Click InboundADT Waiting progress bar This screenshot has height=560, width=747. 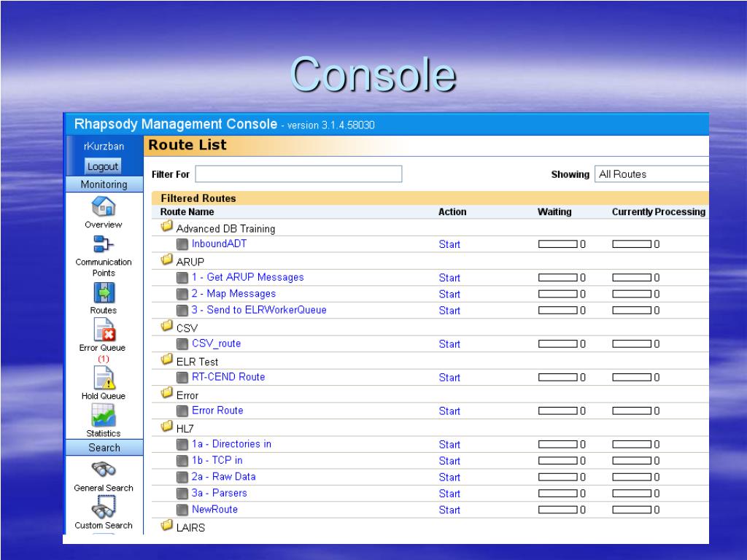click(558, 244)
